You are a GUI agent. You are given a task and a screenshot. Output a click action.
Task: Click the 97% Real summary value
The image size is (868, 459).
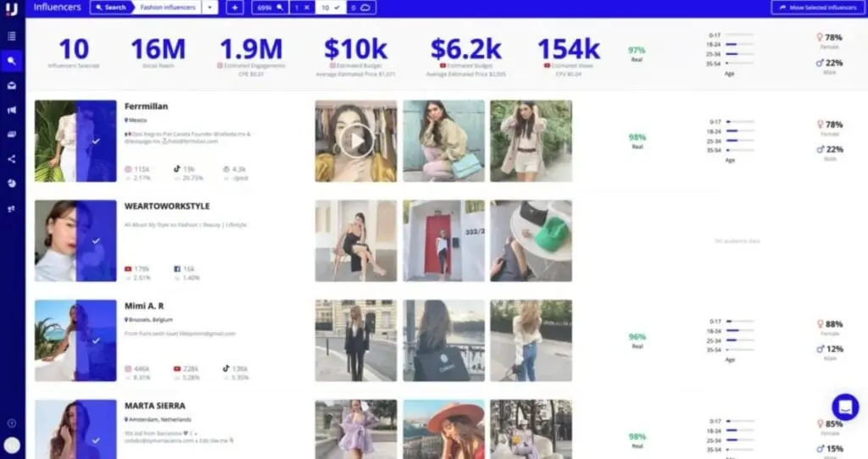point(637,50)
